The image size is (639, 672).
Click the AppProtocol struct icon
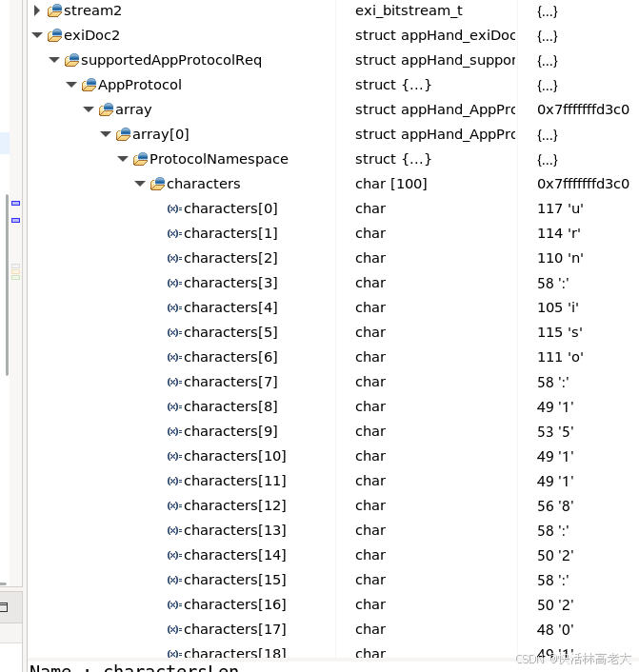point(89,85)
